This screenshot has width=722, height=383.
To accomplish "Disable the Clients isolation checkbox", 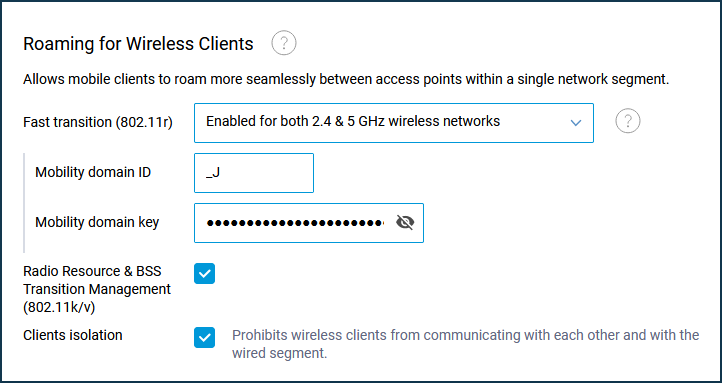I will pos(204,337).
